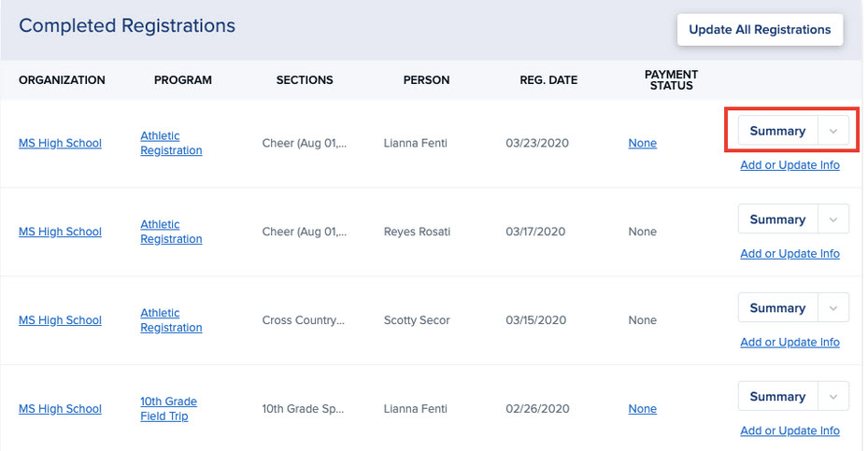Click the None payment status for 03/23/2020 registration
Viewport: 868px width, 451px height.
(642, 144)
